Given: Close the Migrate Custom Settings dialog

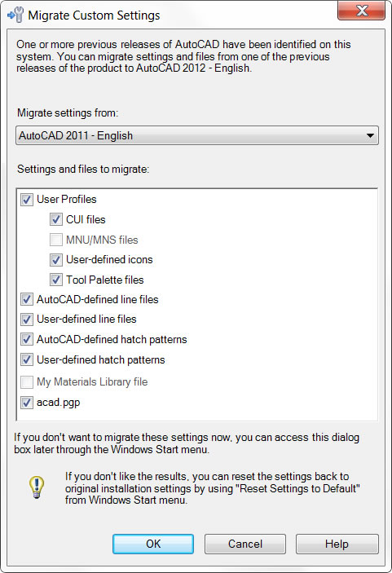Looking at the screenshot, I should pyautogui.click(x=361, y=11).
